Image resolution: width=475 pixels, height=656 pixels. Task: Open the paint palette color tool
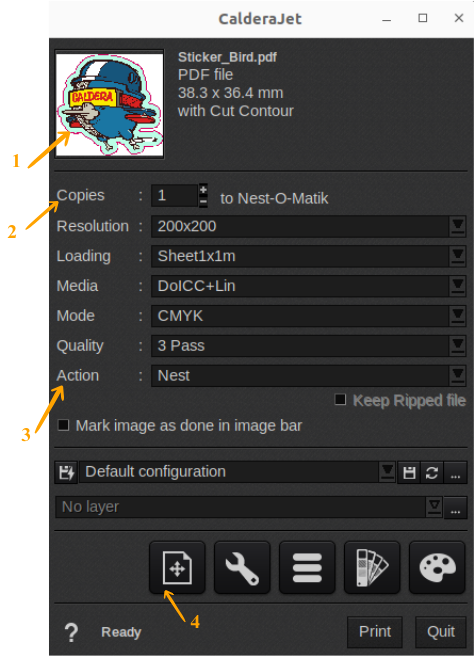[437, 567]
